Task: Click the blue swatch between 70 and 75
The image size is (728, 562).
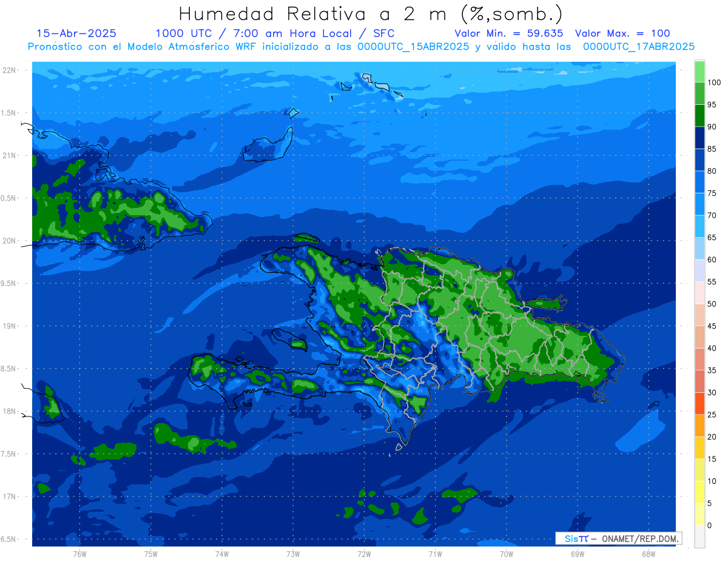Action: click(699, 204)
